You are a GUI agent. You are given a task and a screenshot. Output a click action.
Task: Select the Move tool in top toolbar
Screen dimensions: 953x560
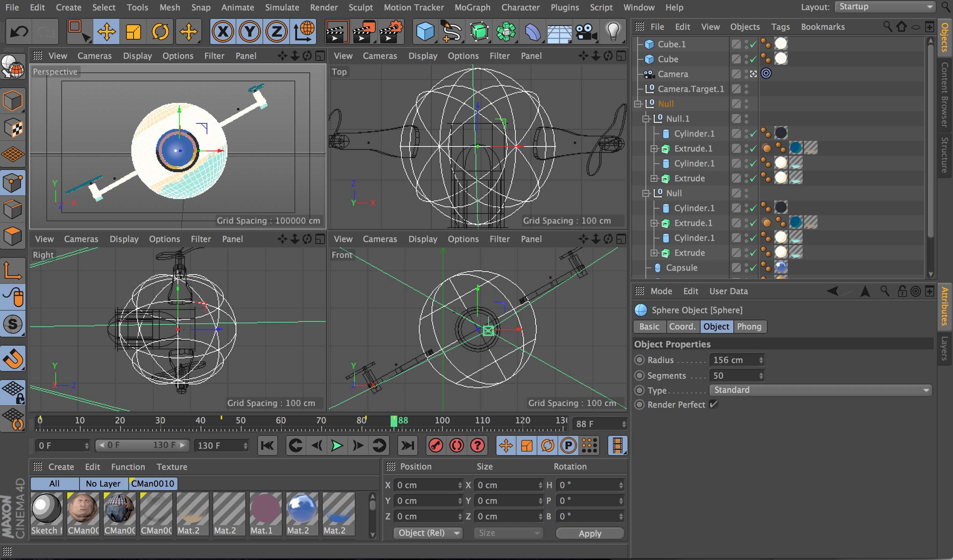106,32
